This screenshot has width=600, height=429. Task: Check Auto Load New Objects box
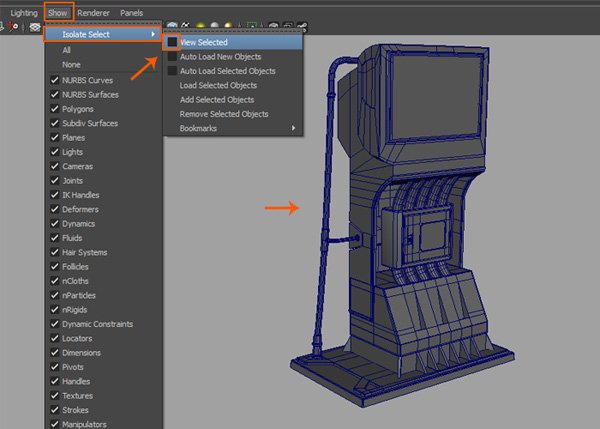172,57
